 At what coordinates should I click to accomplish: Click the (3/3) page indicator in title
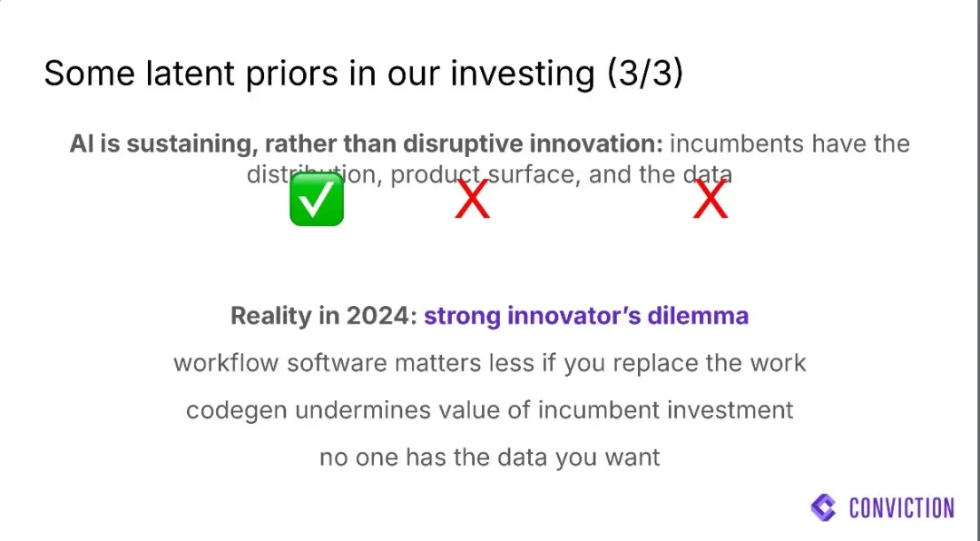pos(646,74)
